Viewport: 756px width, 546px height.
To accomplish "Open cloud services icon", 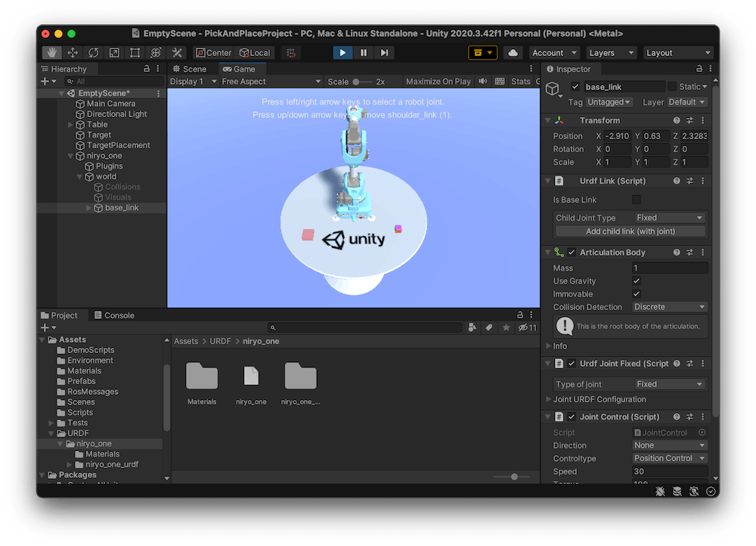I will pyautogui.click(x=513, y=53).
